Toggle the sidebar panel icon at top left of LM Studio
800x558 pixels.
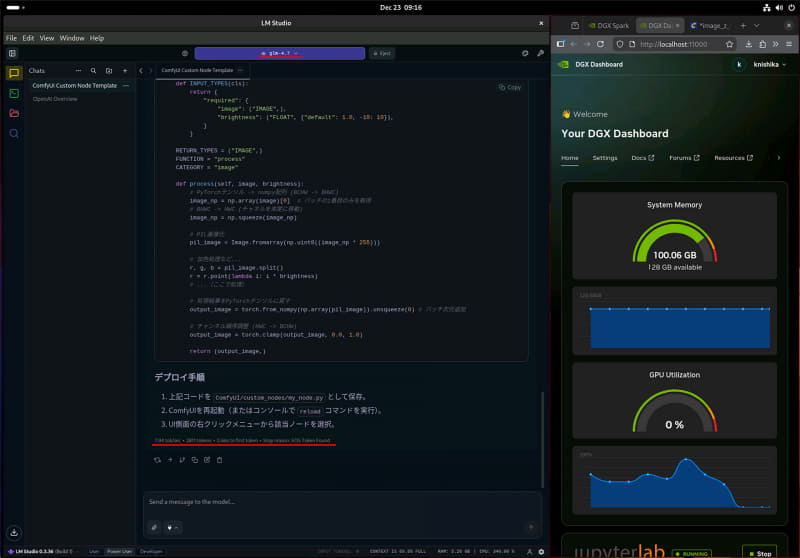(12, 53)
